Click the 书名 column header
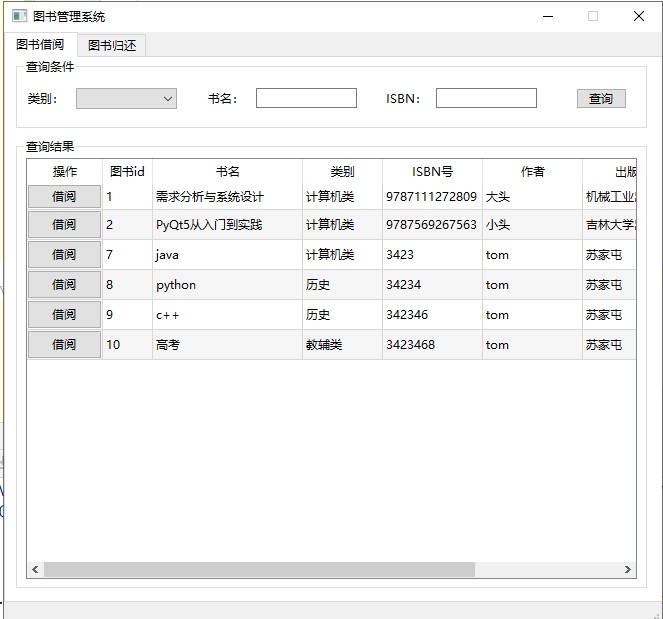 pos(227,172)
